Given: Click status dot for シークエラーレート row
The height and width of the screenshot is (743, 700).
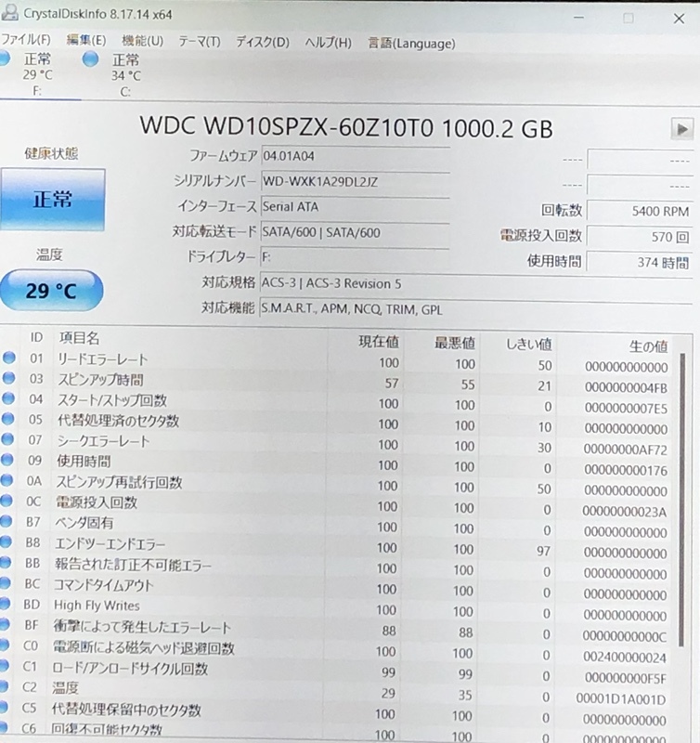Looking at the screenshot, I should [7, 439].
